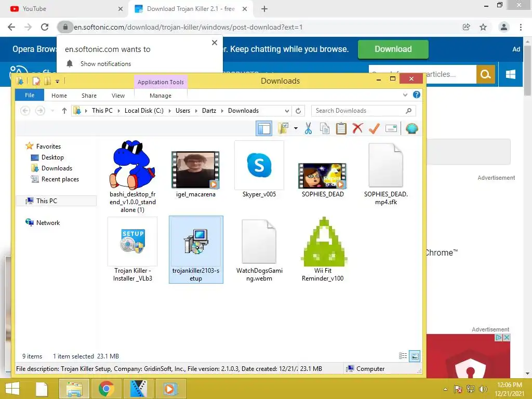
Task: Click new folder icon in Explorer title bar
Action: click(x=47, y=81)
